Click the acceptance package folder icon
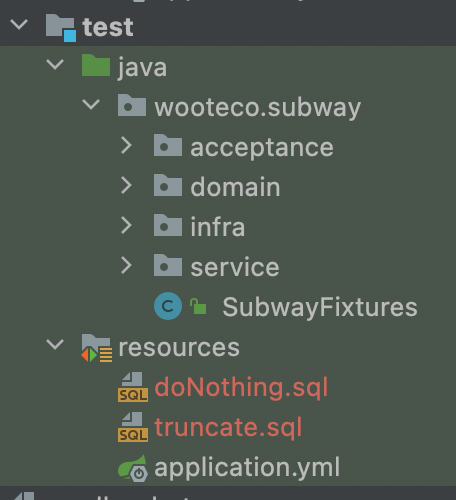Image resolution: width=456 pixels, height=500 pixels. (x=168, y=145)
